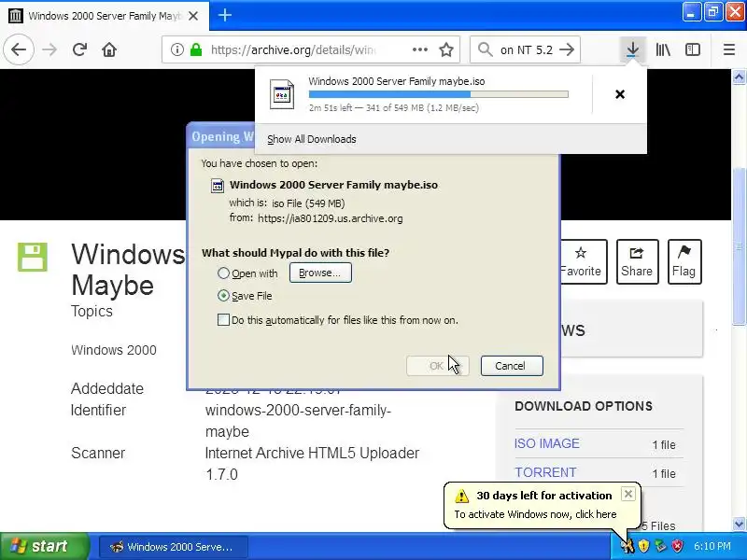The height and width of the screenshot is (560, 747).
Task: Click the Windows activation warning icon
Action: (461, 496)
